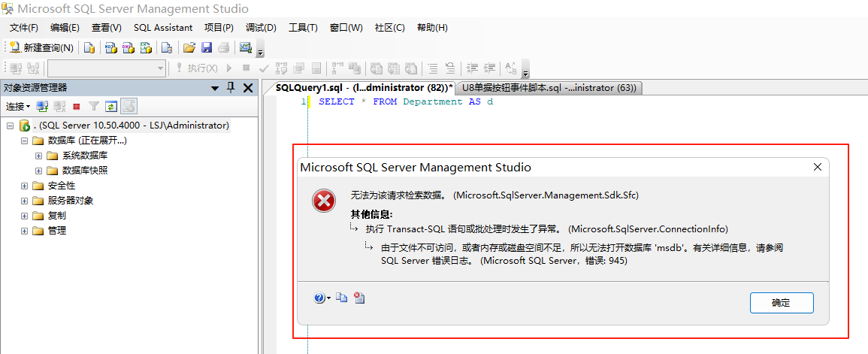The width and height of the screenshot is (868, 354).
Task: Open a Database Engine Query from toolbar
Action: click(x=89, y=48)
